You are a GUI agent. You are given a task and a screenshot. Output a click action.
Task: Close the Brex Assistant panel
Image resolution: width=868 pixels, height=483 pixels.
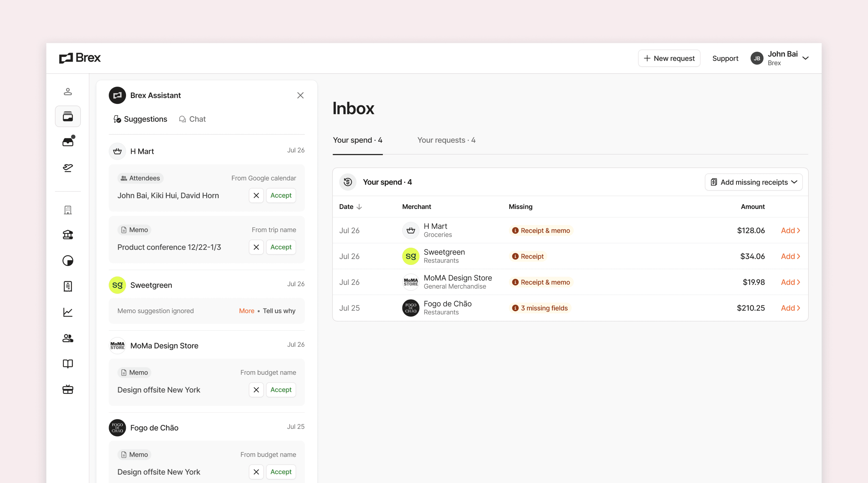pos(300,95)
